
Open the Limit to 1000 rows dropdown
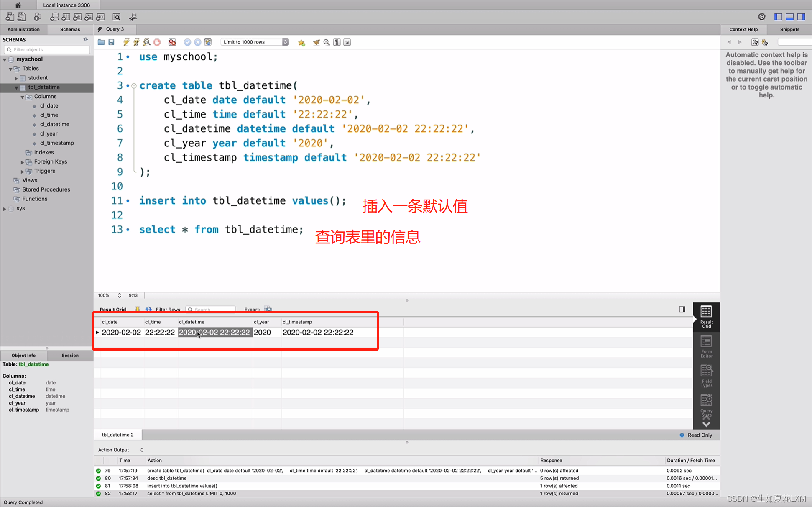255,42
